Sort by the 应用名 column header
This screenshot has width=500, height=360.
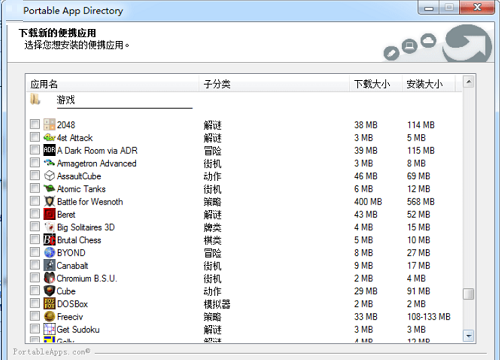click(x=113, y=84)
